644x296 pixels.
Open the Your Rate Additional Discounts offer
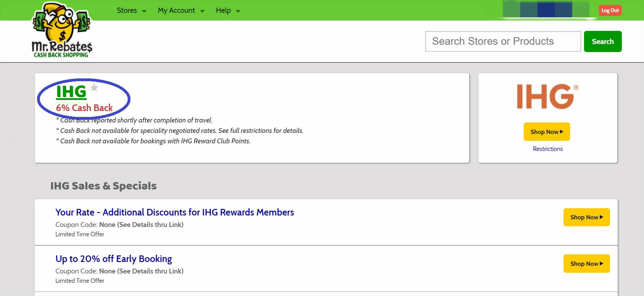174,212
